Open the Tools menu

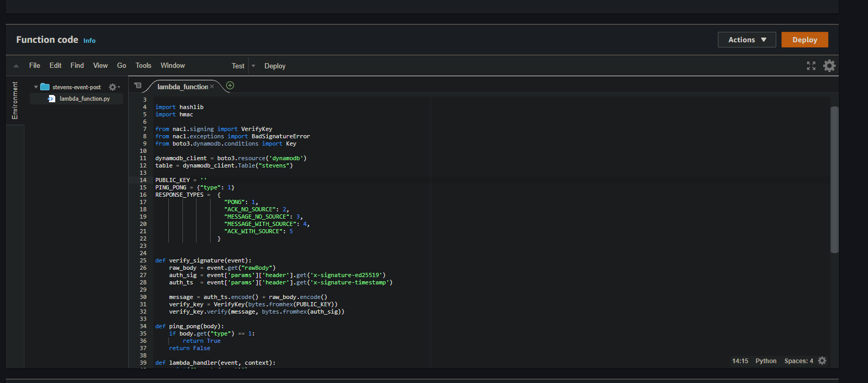[143, 65]
